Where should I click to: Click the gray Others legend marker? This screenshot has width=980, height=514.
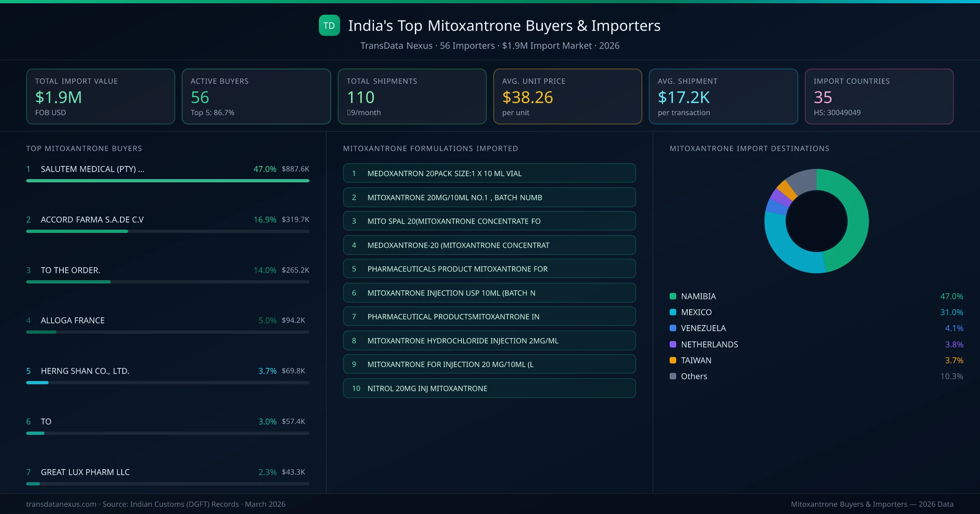(x=673, y=376)
